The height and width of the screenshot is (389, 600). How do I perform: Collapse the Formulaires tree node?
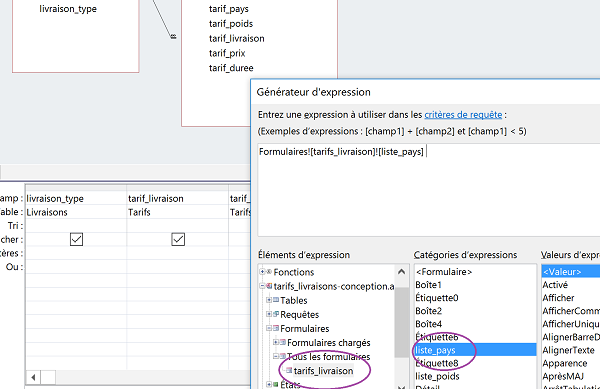coord(269,328)
